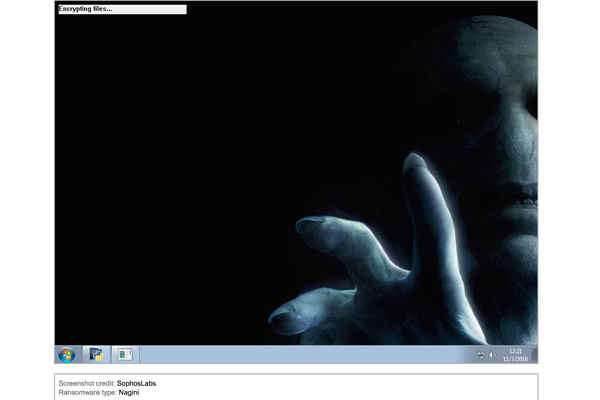Open the Python taskbar application
Image resolution: width=600 pixels, height=400 pixels.
coord(96,354)
